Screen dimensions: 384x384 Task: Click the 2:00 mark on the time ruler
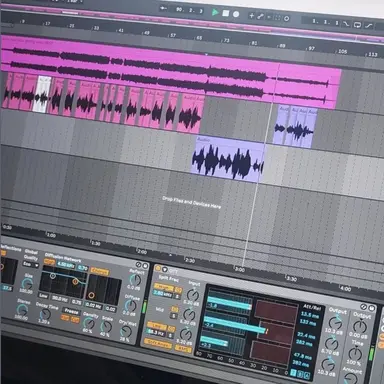click(x=142, y=252)
